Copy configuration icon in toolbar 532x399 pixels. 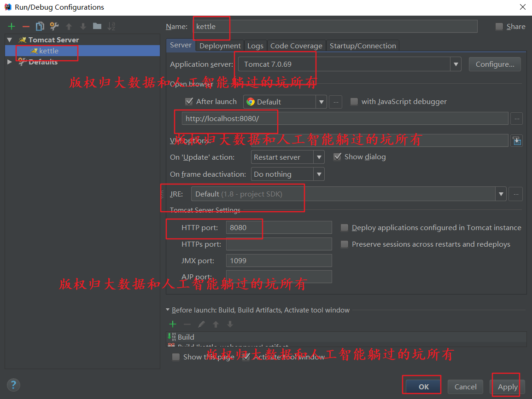[x=40, y=26]
